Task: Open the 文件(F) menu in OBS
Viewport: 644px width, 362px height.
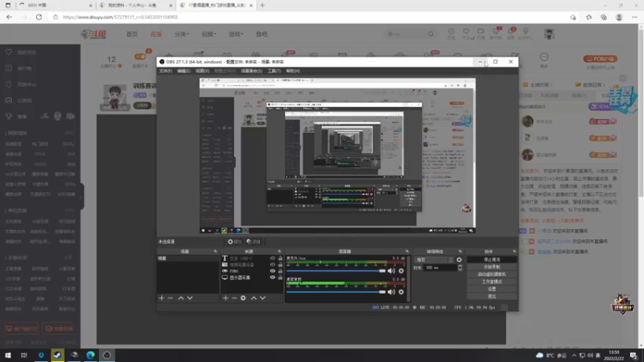Action: coord(166,71)
